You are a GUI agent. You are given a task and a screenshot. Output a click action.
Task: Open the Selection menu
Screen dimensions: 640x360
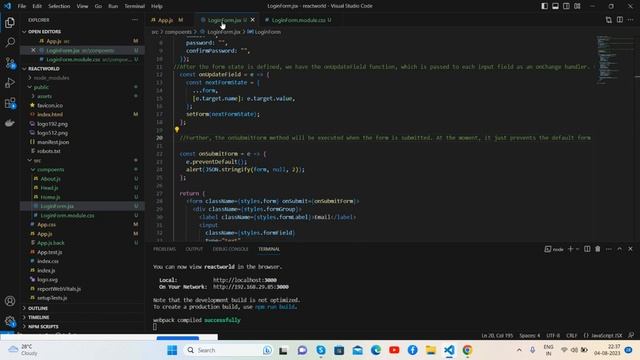(x=59, y=6)
